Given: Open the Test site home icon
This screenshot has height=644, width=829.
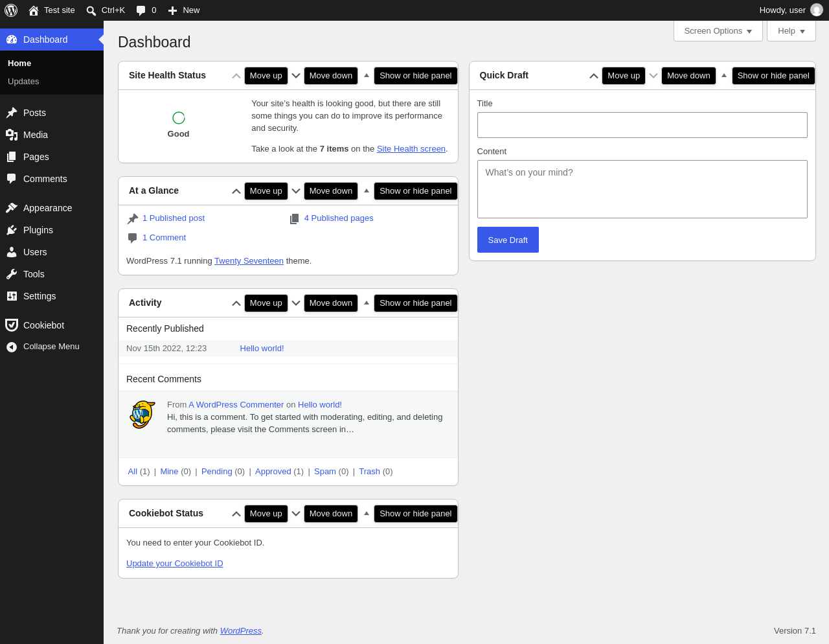Looking at the screenshot, I should pos(34,10).
